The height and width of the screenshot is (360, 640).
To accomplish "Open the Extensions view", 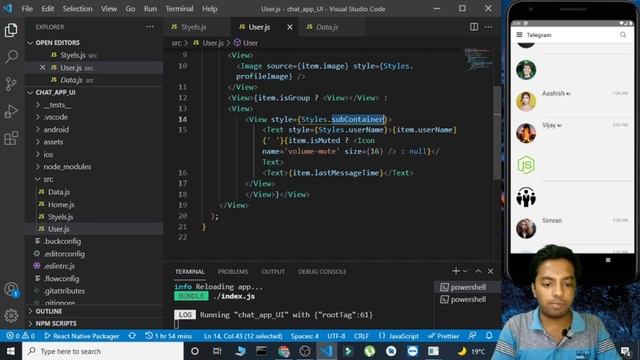I will coord(11,138).
